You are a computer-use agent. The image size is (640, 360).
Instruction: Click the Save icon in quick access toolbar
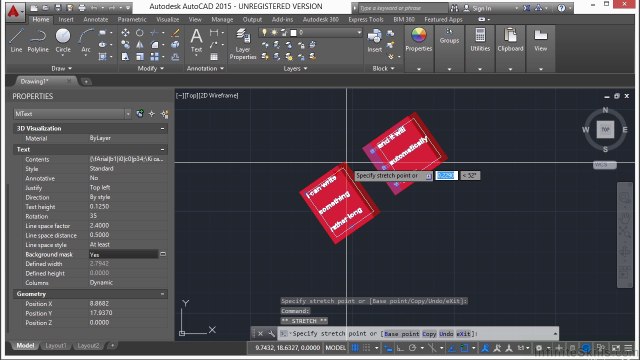(x=58, y=8)
